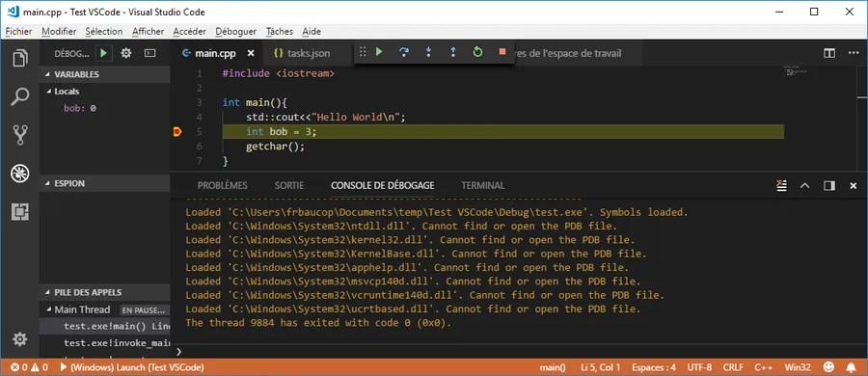
Task: Change indentation via Espaces : 4
Action: tap(655, 367)
